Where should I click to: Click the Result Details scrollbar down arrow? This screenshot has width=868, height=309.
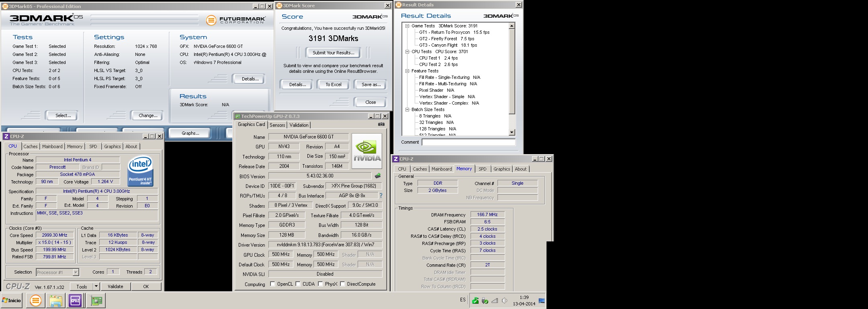coord(512,132)
